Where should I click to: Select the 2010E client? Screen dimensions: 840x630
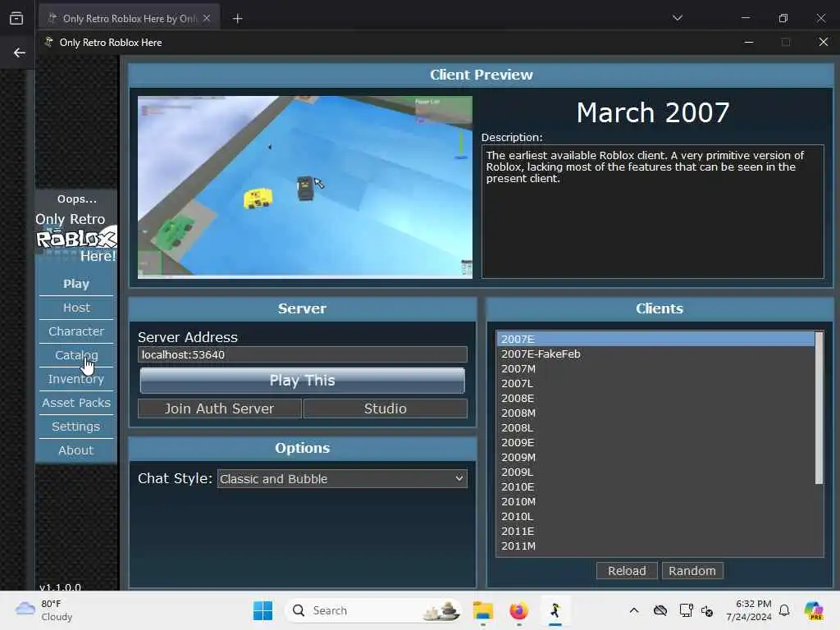(x=655, y=487)
